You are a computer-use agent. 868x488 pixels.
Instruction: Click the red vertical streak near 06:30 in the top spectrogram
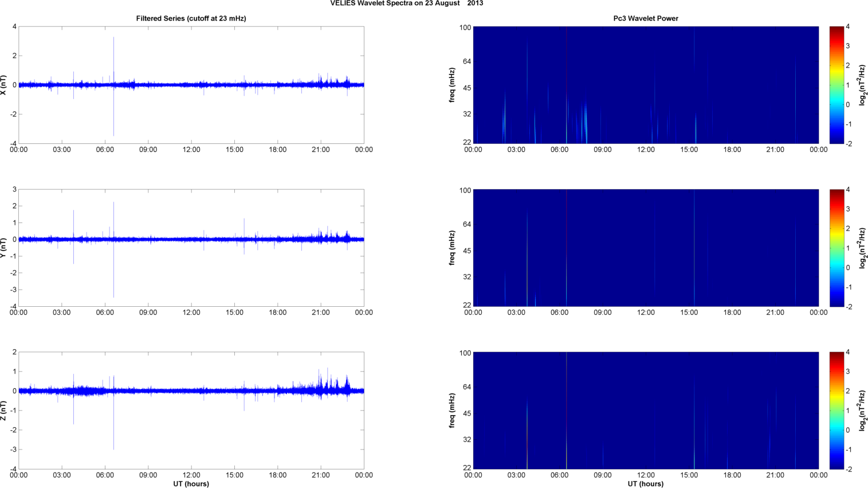pyautogui.click(x=566, y=85)
